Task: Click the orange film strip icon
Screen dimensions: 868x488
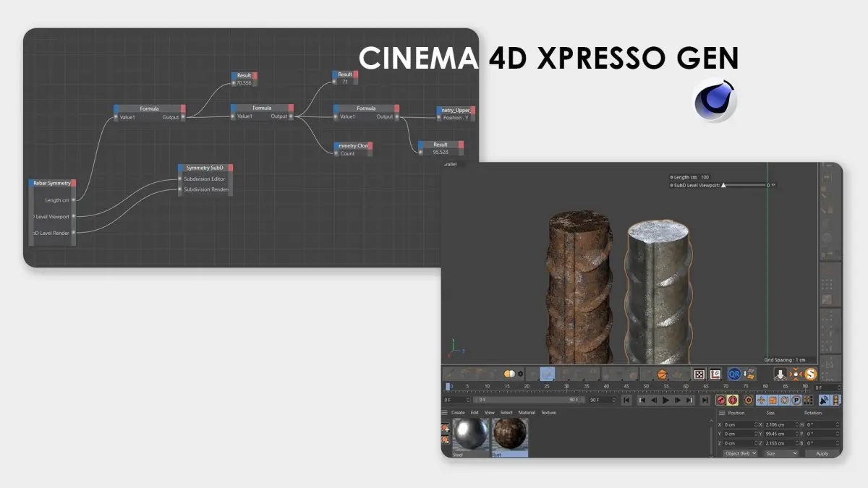Action: pyautogui.click(x=835, y=400)
